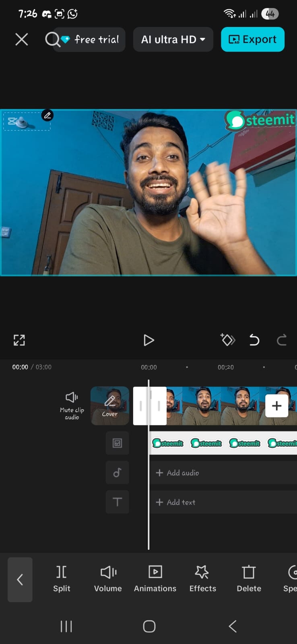This screenshot has width=297, height=644.
Task: Open the Cover editor thumbnail
Action: 110,406
